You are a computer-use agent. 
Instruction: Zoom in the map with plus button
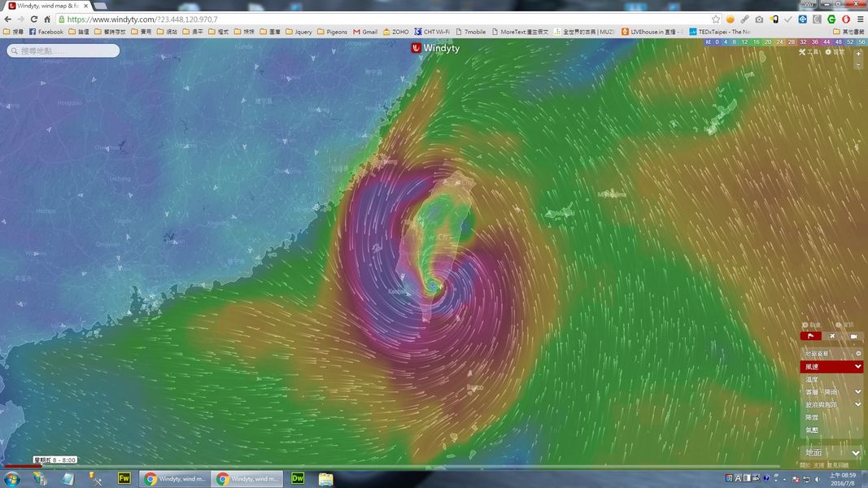coord(858,53)
